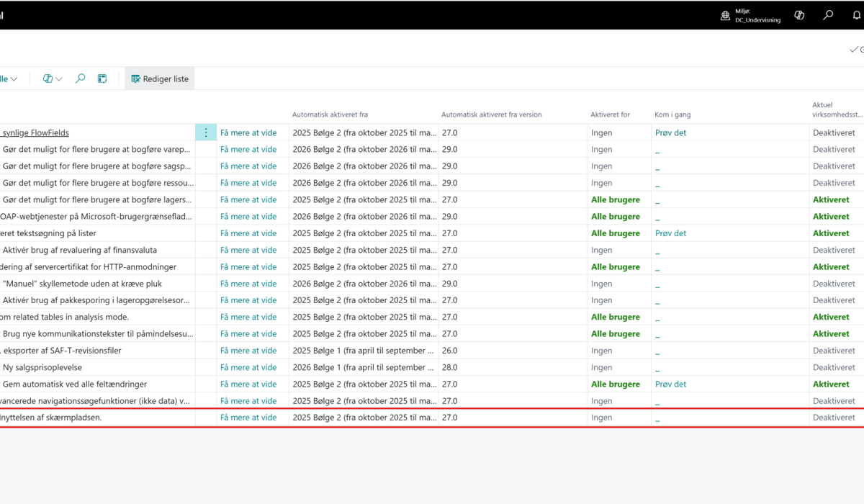Open Copilot from the black top bar

pyautogui.click(x=799, y=15)
